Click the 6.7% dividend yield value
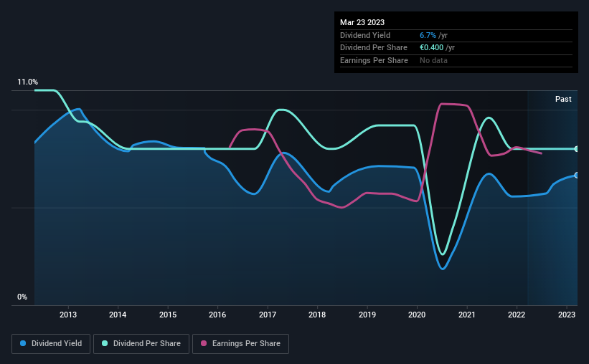Image resolution: width=589 pixels, height=364 pixels. pos(428,35)
